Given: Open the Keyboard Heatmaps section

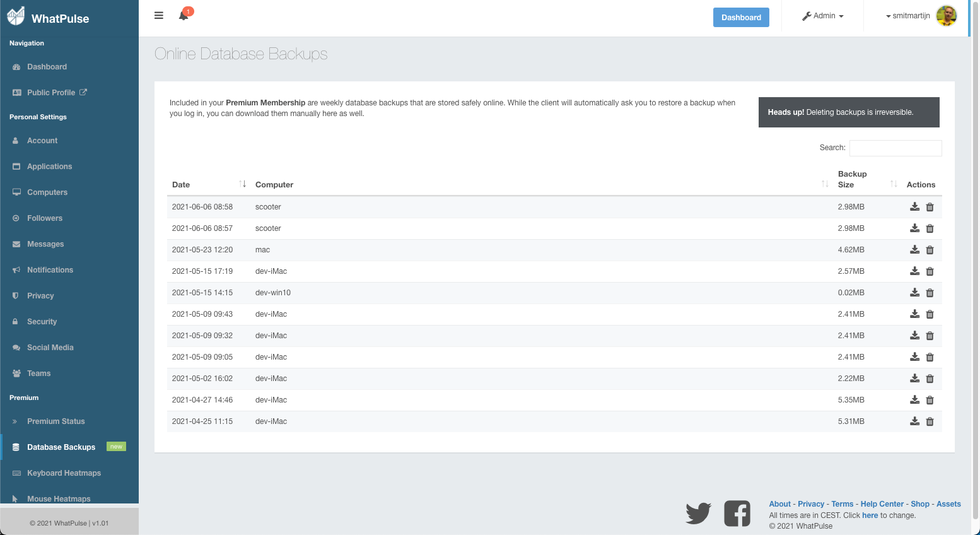Looking at the screenshot, I should pyautogui.click(x=64, y=473).
